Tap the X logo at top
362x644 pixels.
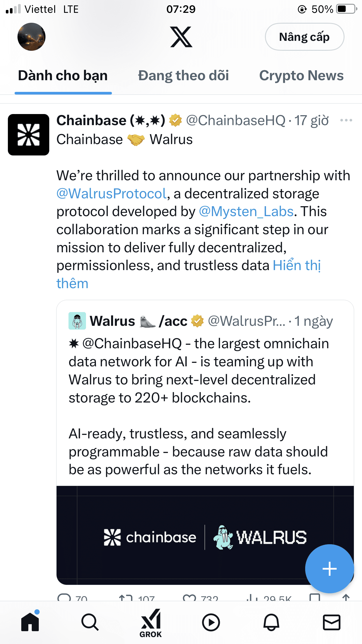[181, 37]
